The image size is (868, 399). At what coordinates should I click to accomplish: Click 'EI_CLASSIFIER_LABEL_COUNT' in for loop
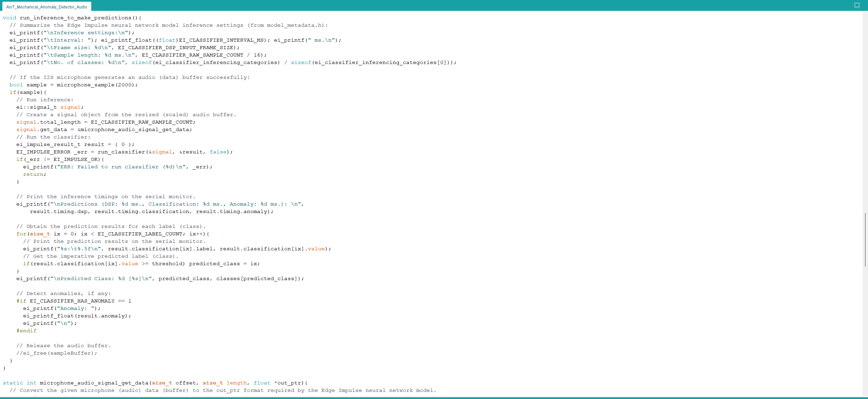140,234
